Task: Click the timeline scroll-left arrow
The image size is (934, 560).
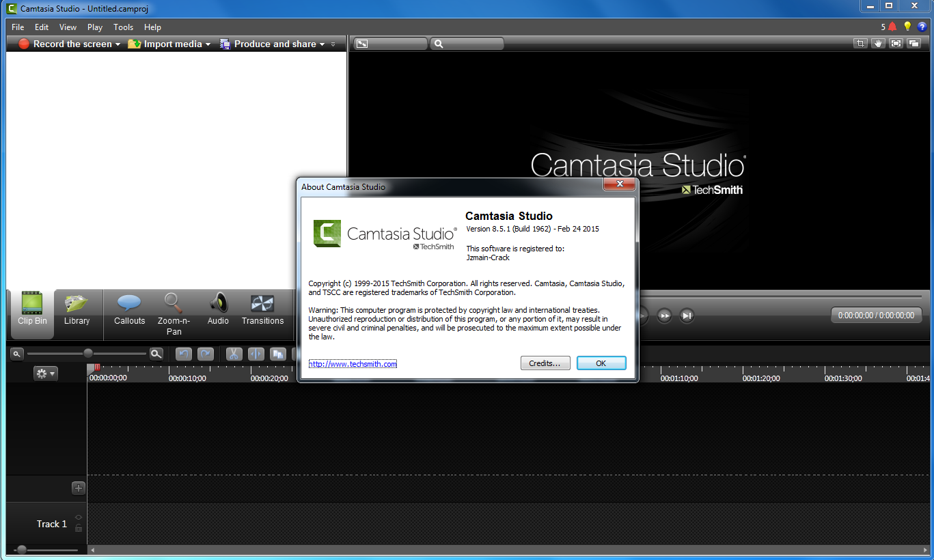Action: [92, 550]
